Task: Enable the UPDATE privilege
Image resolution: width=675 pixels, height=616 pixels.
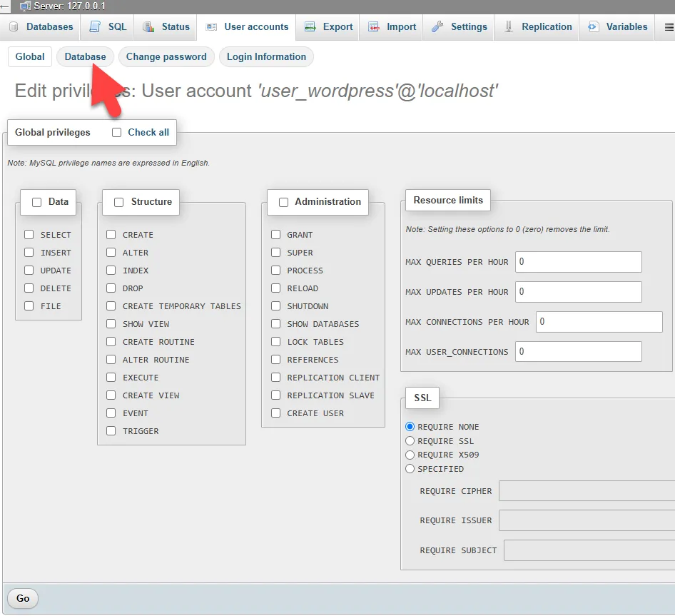Action: (29, 270)
